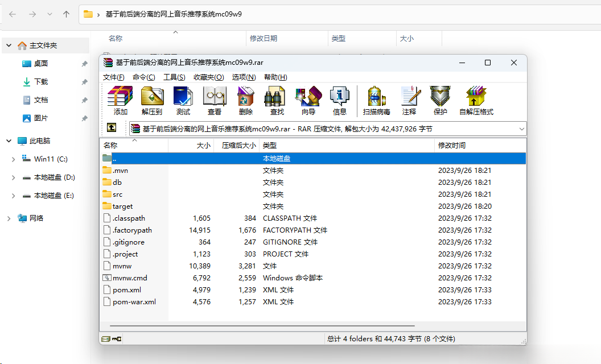601x364 pixels.
Task: Click the WinRAR title bar books icon
Action: [108, 63]
